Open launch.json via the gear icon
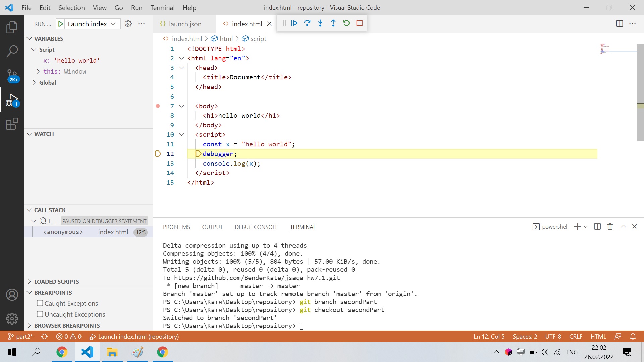 coord(128,24)
